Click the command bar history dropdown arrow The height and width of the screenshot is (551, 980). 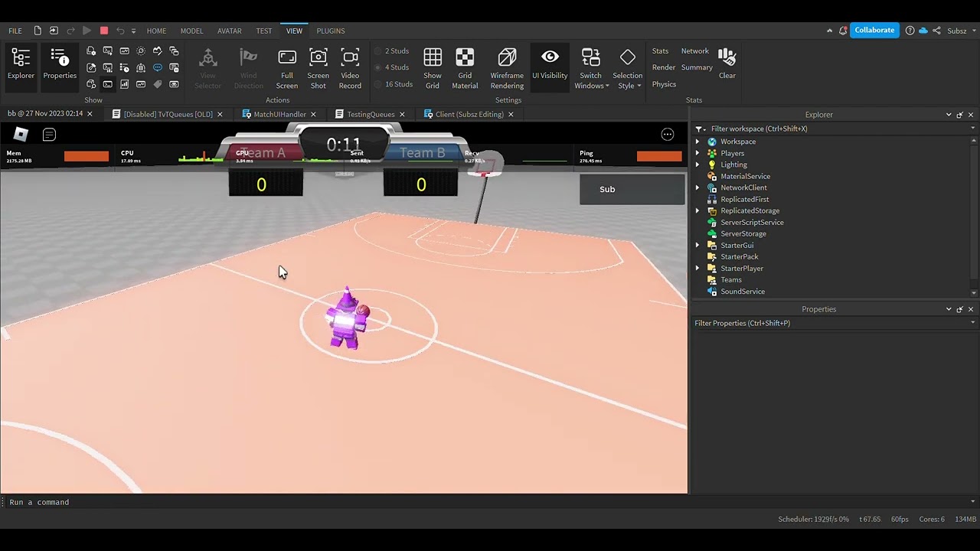point(973,502)
